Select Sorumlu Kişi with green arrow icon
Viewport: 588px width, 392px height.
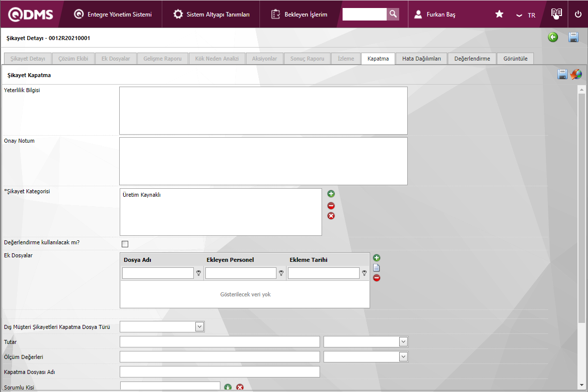227,387
